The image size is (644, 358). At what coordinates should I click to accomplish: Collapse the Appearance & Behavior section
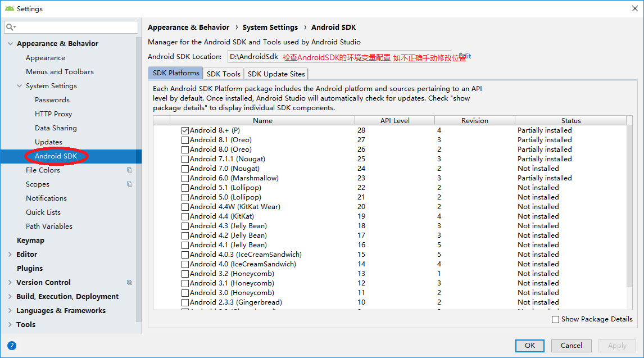[x=10, y=43]
